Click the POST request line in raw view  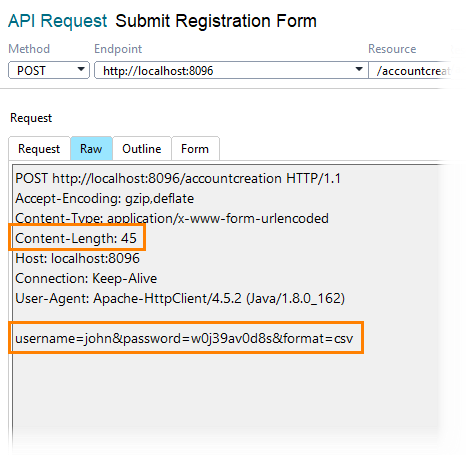[x=178, y=178]
